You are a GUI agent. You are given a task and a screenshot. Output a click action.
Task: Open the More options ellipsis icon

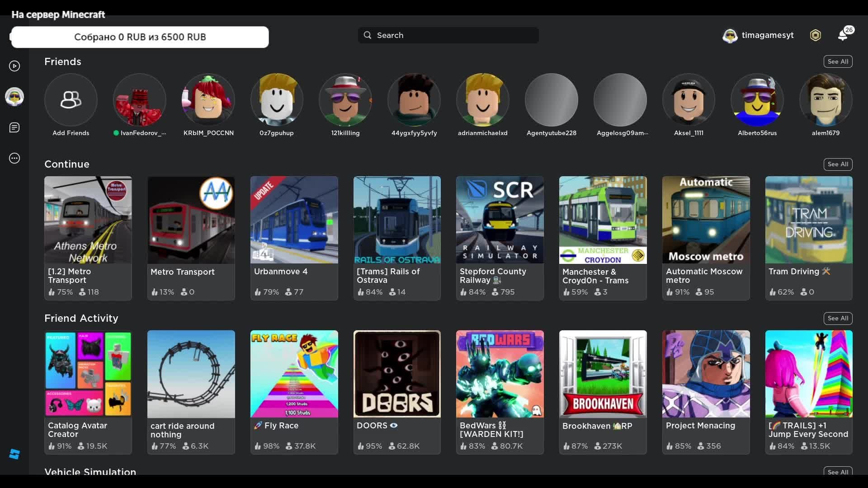pyautogui.click(x=14, y=158)
